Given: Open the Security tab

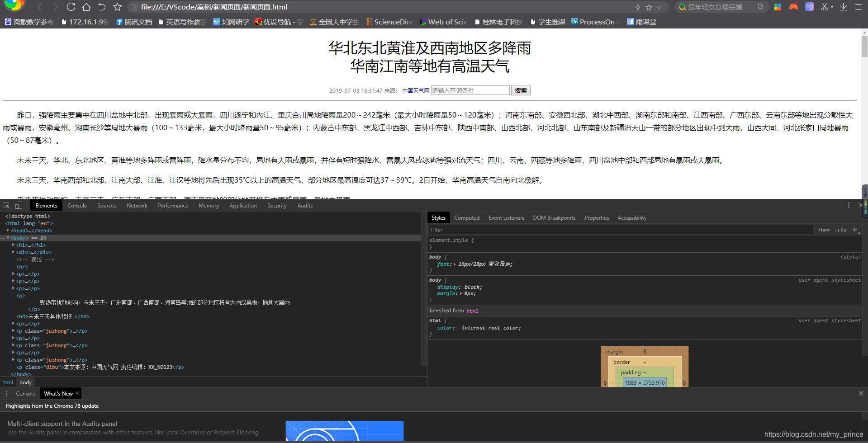Looking at the screenshot, I should click(277, 206).
